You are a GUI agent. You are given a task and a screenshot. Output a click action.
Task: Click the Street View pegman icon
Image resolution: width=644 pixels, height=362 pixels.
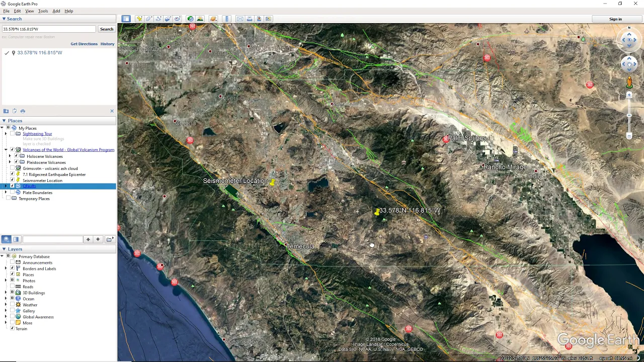(x=629, y=81)
